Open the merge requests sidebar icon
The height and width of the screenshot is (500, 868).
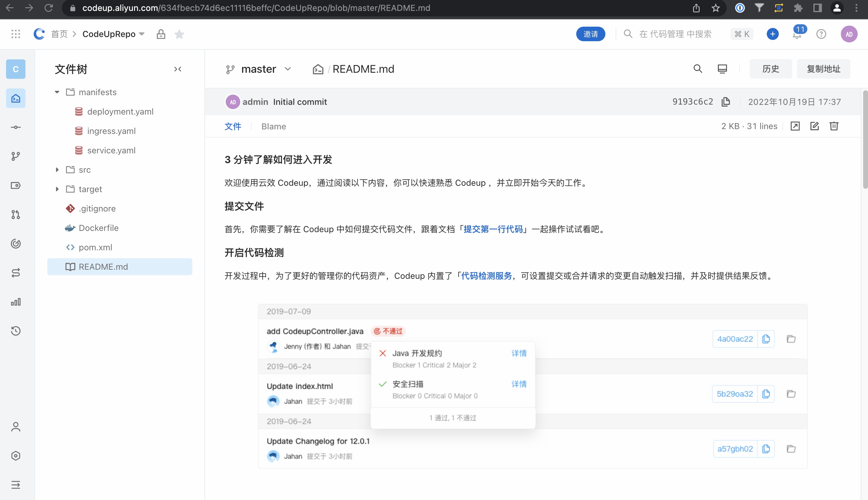(x=16, y=215)
